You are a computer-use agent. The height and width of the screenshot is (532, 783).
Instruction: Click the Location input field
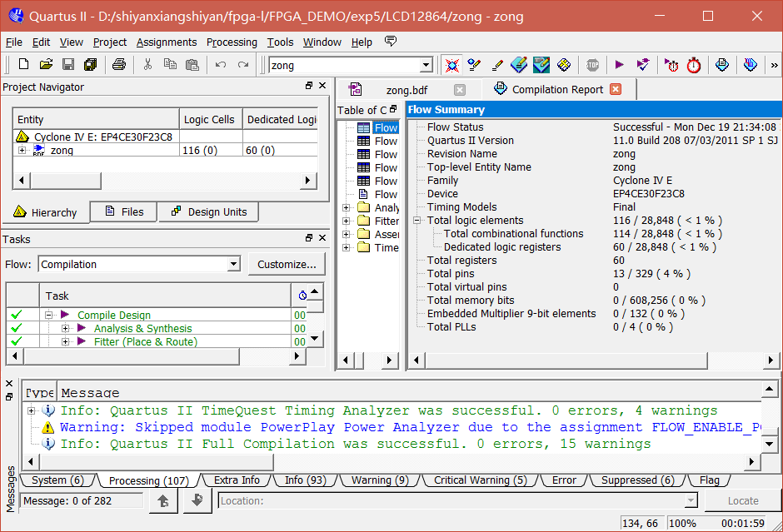[452, 500]
